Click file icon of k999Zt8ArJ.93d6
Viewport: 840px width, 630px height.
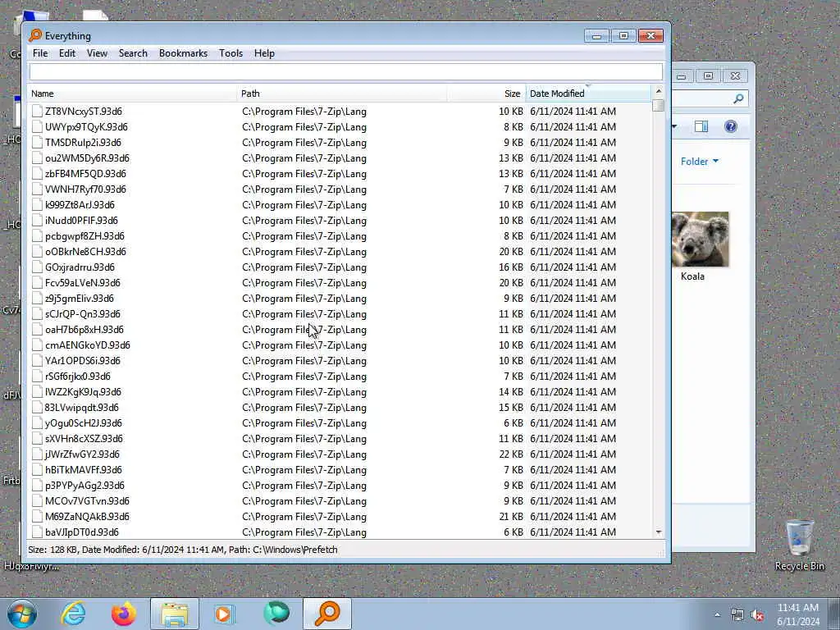coord(37,204)
